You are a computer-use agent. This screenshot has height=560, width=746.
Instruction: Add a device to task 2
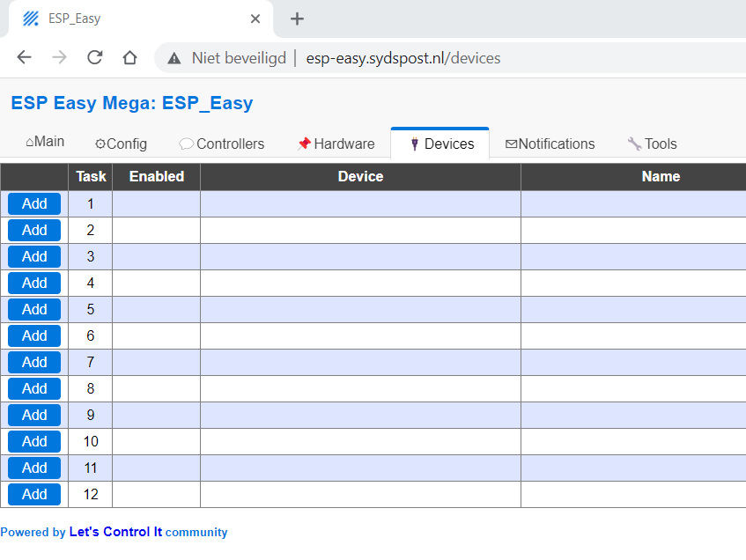pos(34,231)
